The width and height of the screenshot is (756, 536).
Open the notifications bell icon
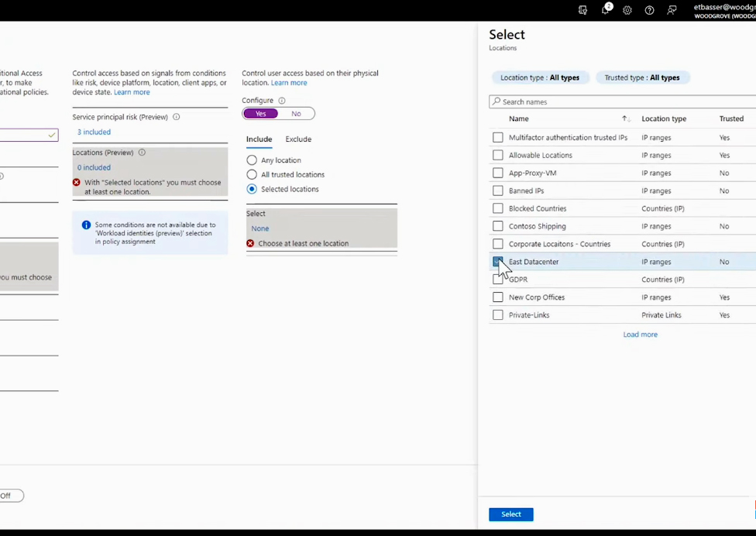coord(606,10)
